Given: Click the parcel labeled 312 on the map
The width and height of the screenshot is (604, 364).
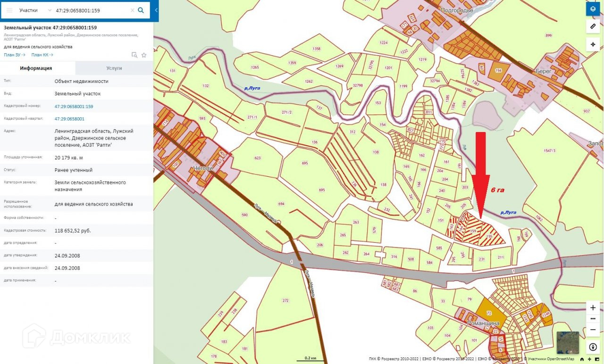Looking at the screenshot, I should pyautogui.click(x=352, y=132).
